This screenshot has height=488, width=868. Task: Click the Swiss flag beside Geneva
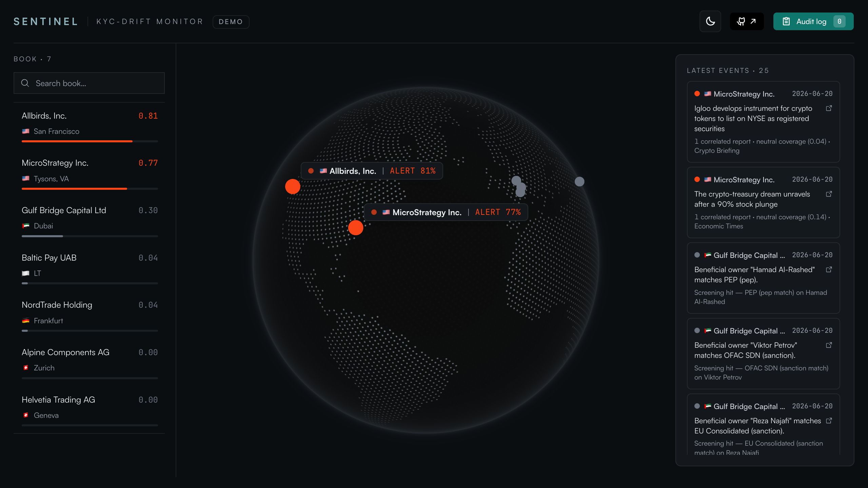coord(26,415)
